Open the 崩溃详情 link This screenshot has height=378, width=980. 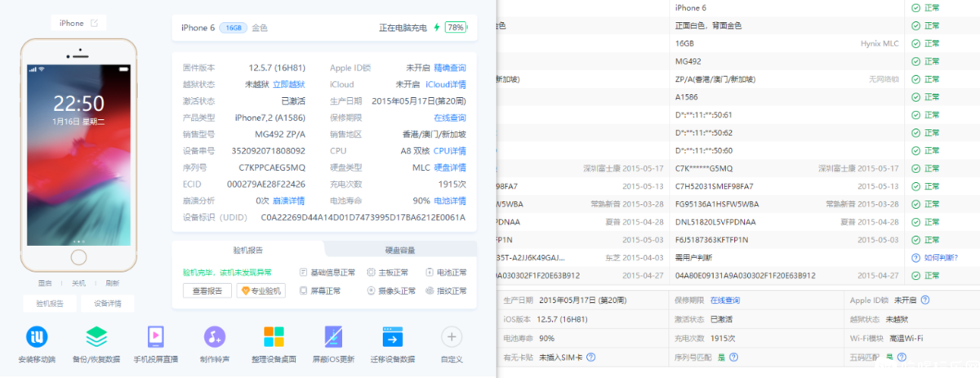288,201
